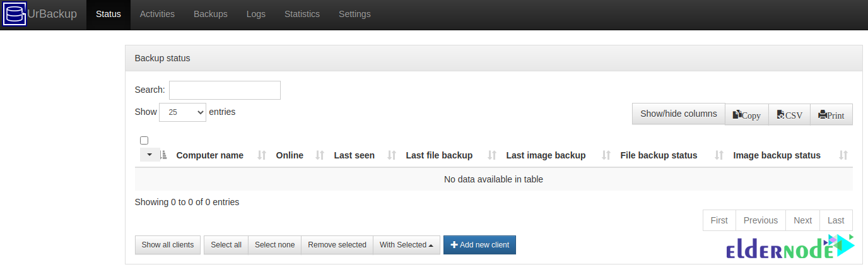Open the entries-per-page dropdown showing 25
The height and width of the screenshot is (267, 868).
(182, 112)
